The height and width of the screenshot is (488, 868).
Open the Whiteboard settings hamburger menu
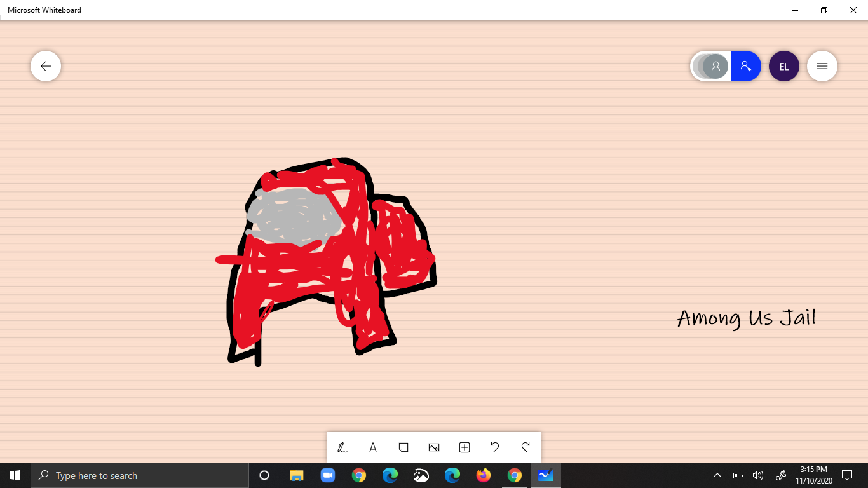pos(822,66)
